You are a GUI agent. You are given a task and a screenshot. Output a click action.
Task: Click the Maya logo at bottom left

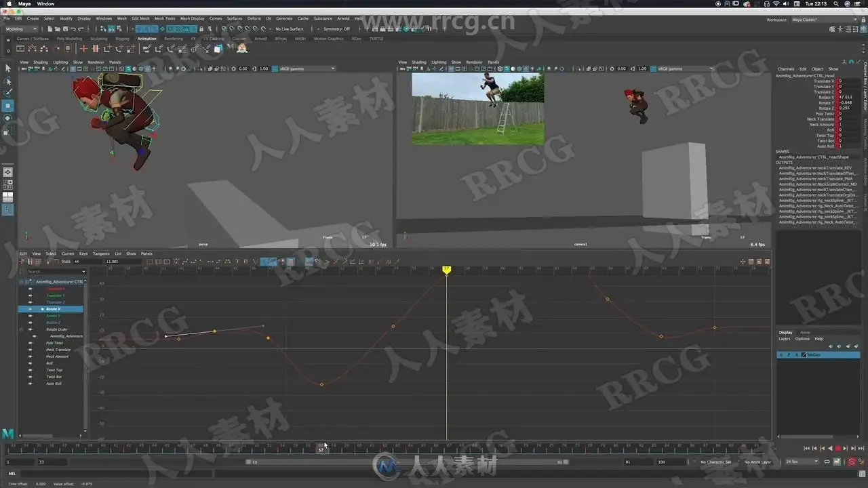coord(8,434)
